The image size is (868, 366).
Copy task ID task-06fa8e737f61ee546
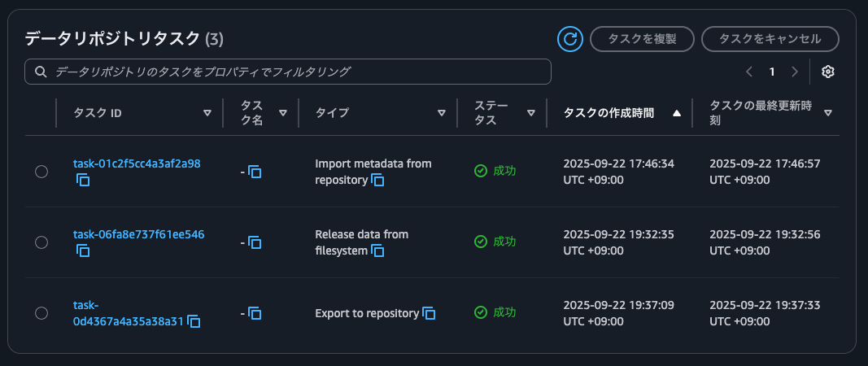tap(83, 251)
